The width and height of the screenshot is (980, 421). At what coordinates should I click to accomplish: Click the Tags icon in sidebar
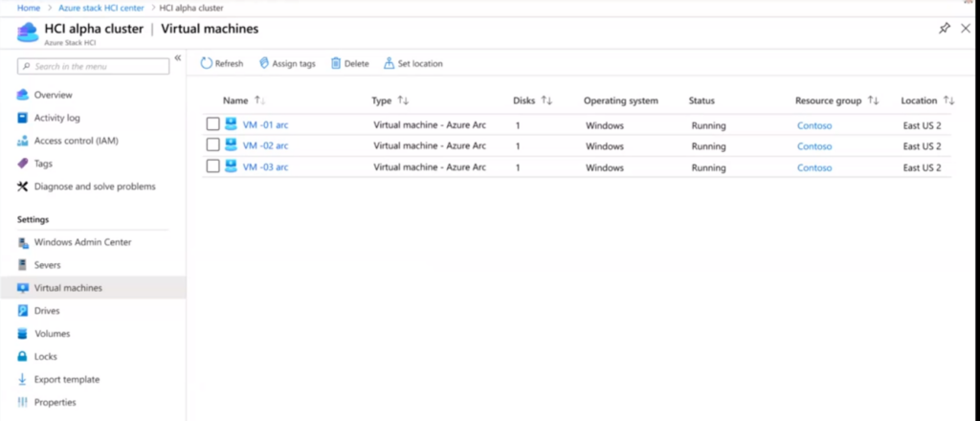click(23, 164)
